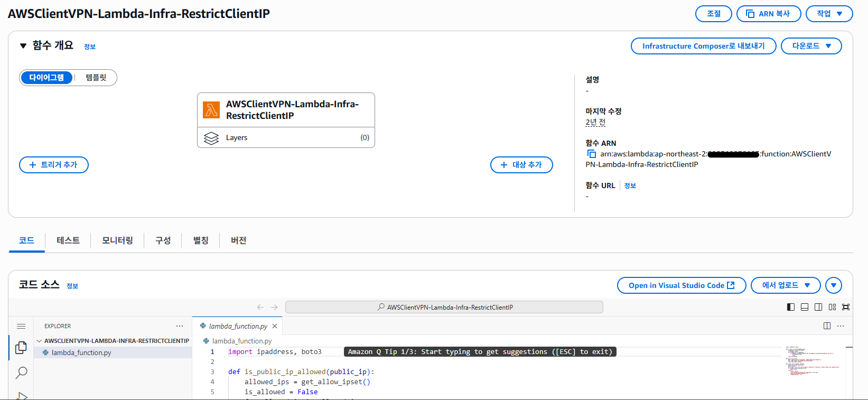
Task: Switch the overview to the 템플릿 view
Action: pyautogui.click(x=96, y=78)
